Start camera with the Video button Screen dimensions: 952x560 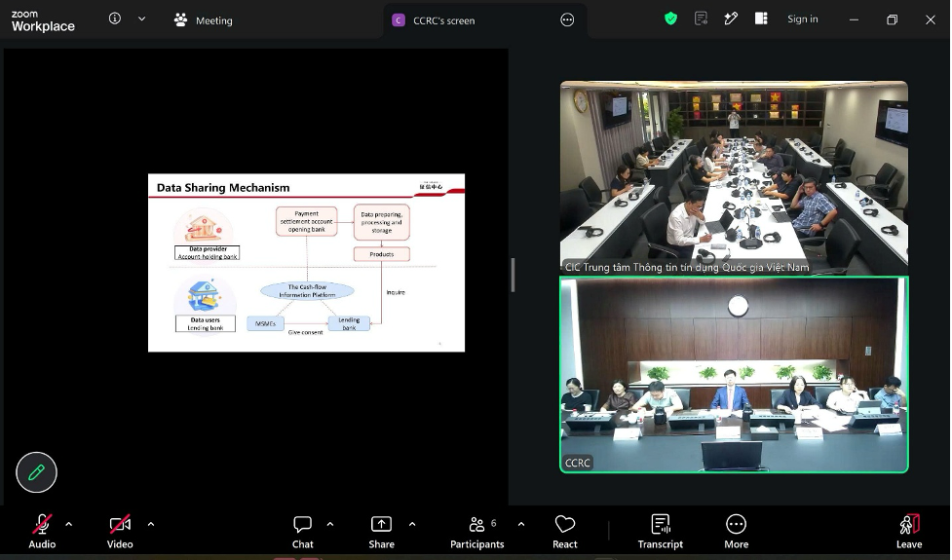[x=120, y=532]
